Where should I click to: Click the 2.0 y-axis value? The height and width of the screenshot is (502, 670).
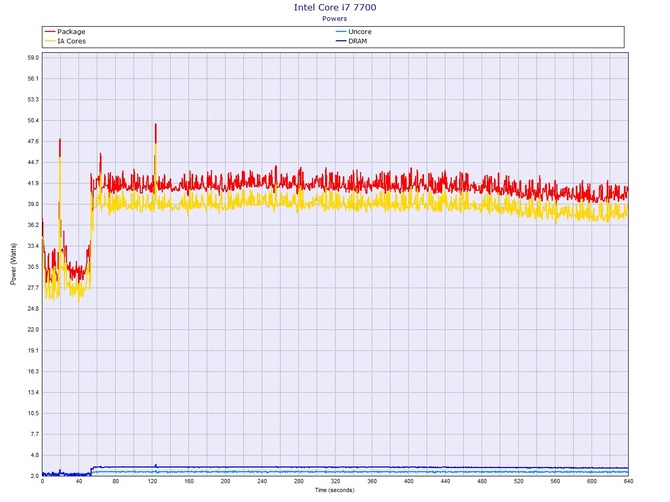tap(35, 476)
